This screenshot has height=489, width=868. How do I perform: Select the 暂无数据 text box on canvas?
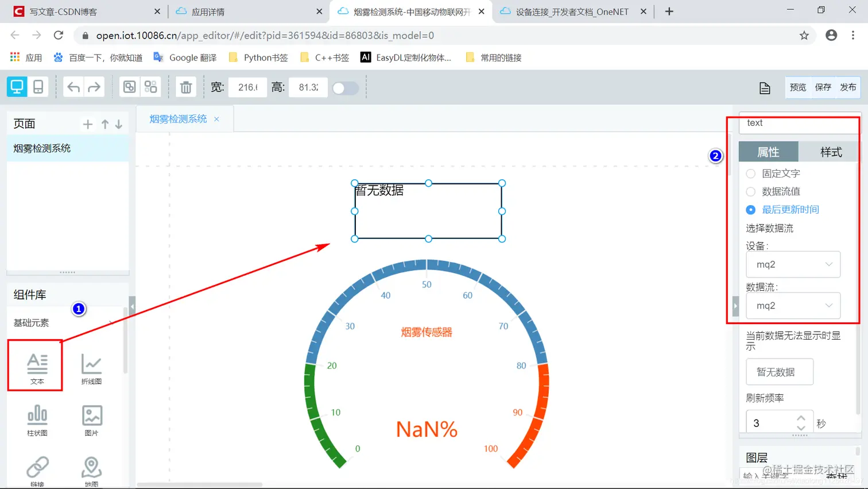[x=428, y=211]
